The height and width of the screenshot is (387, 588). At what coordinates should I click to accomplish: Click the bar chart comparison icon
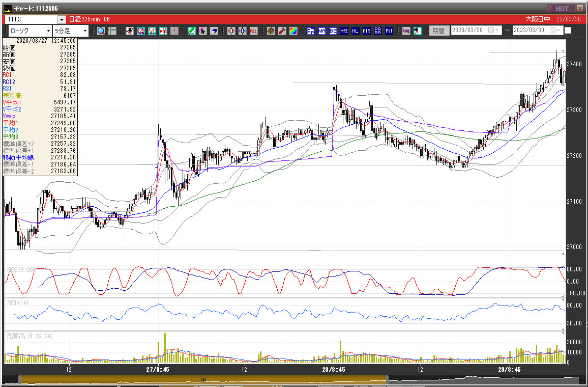pos(152,31)
